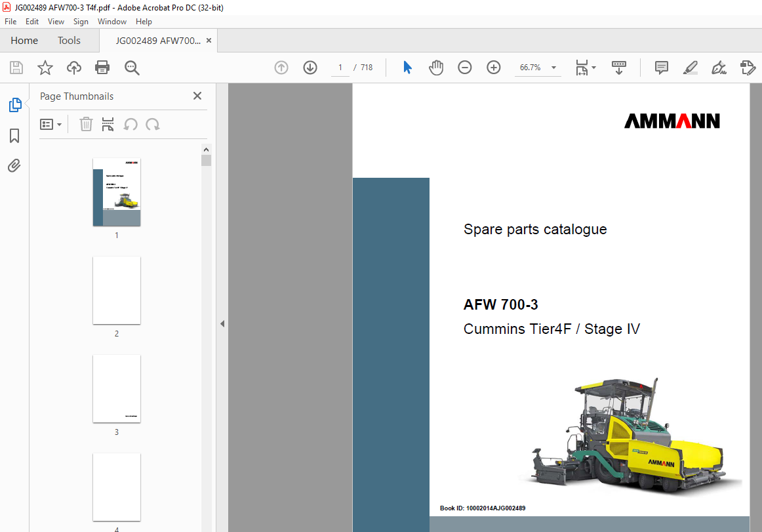This screenshot has height=532, width=762.
Task: Open fit page options arrow
Action: pos(594,68)
